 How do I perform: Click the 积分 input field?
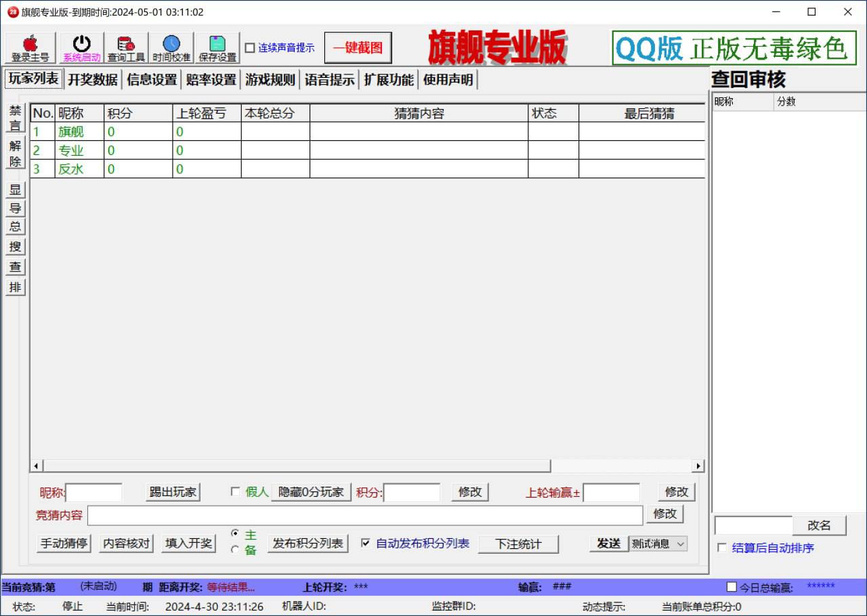click(x=412, y=493)
